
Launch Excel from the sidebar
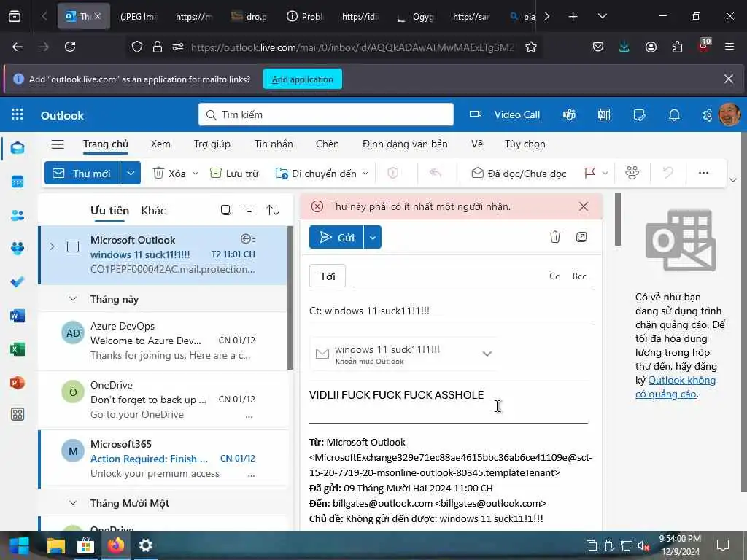pyautogui.click(x=18, y=349)
